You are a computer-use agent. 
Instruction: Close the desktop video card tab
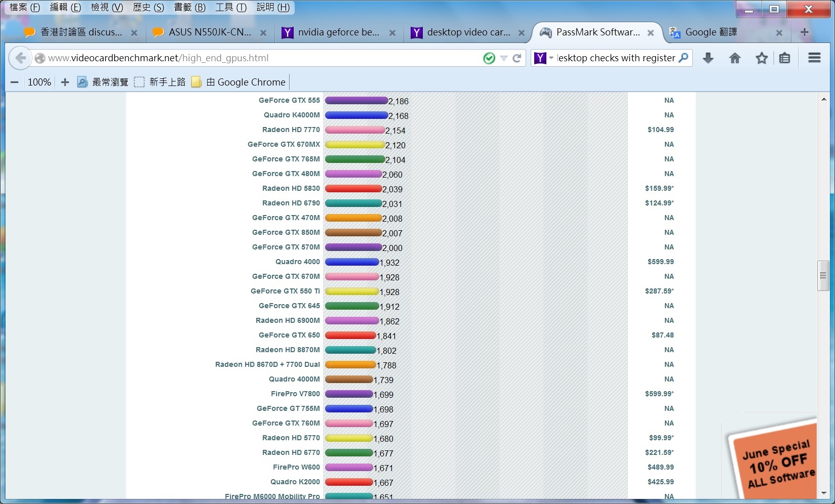(x=522, y=33)
